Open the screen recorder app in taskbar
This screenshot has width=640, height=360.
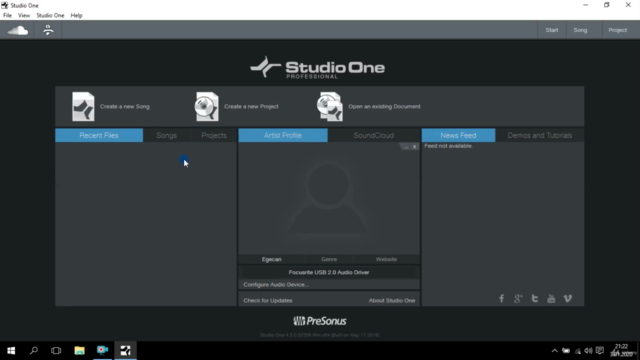[x=102, y=351]
